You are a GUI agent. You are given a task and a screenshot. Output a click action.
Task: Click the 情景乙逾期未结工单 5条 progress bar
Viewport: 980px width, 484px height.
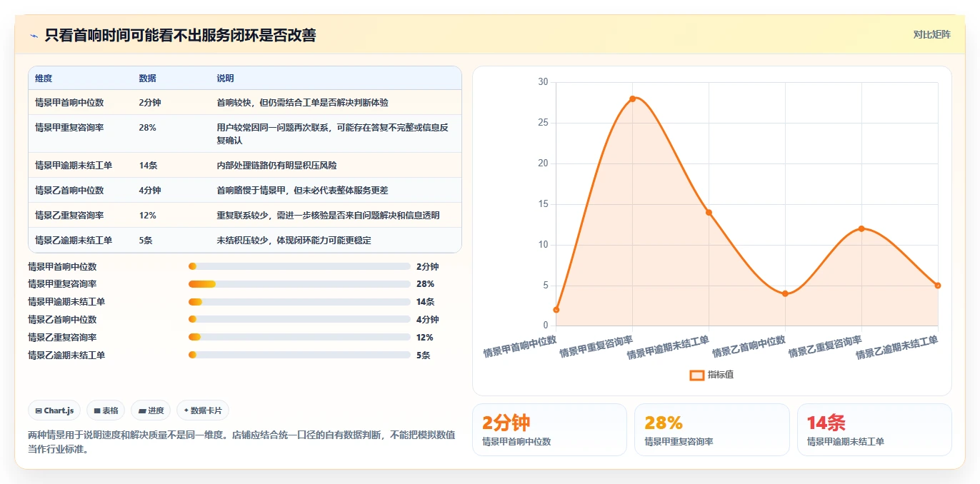(x=299, y=355)
